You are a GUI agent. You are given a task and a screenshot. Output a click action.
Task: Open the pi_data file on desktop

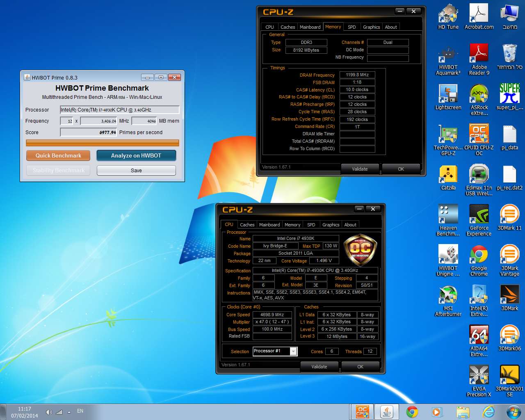(510, 137)
